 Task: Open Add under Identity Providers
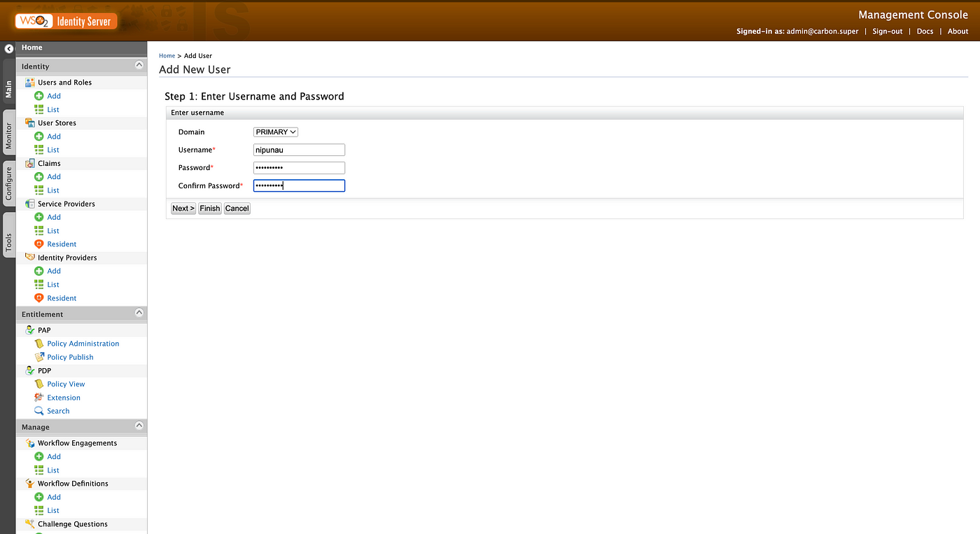pos(54,271)
